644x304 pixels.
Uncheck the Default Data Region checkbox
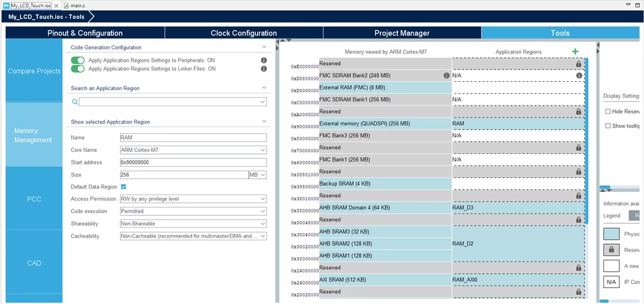click(123, 187)
